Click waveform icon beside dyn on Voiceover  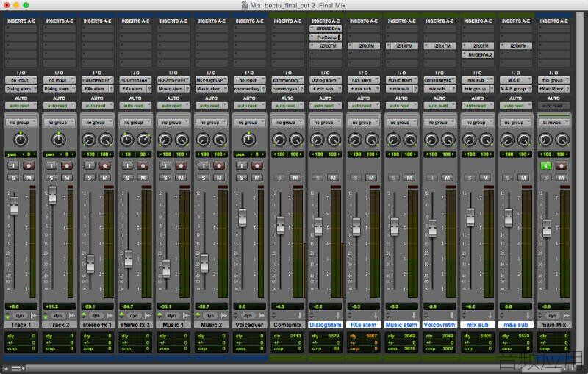click(262, 316)
